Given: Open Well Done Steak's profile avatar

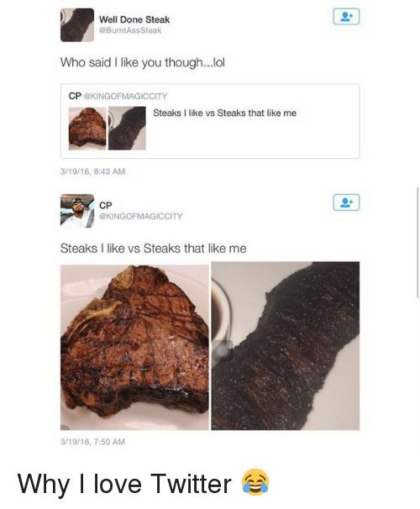Looking at the screenshot, I should [x=77, y=25].
